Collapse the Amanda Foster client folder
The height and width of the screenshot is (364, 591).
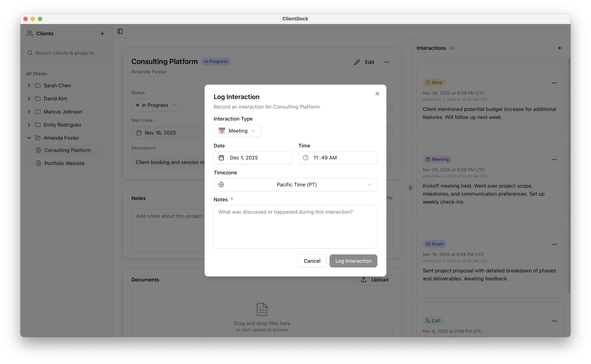pyautogui.click(x=29, y=138)
